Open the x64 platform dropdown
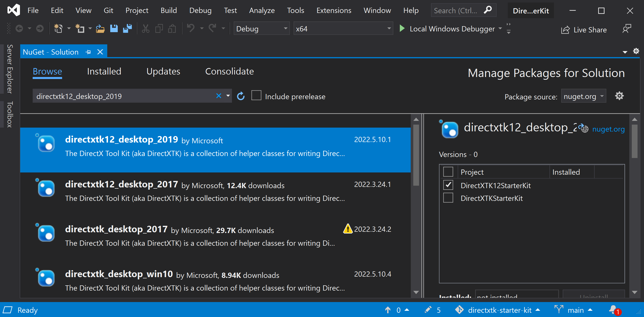Image resolution: width=644 pixels, height=317 pixels. click(343, 29)
